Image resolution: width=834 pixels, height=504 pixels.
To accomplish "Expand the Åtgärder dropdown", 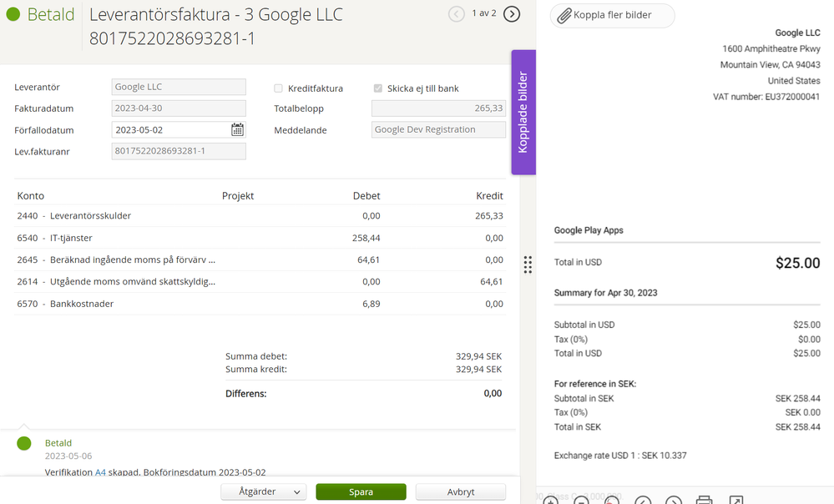I will (x=263, y=491).
